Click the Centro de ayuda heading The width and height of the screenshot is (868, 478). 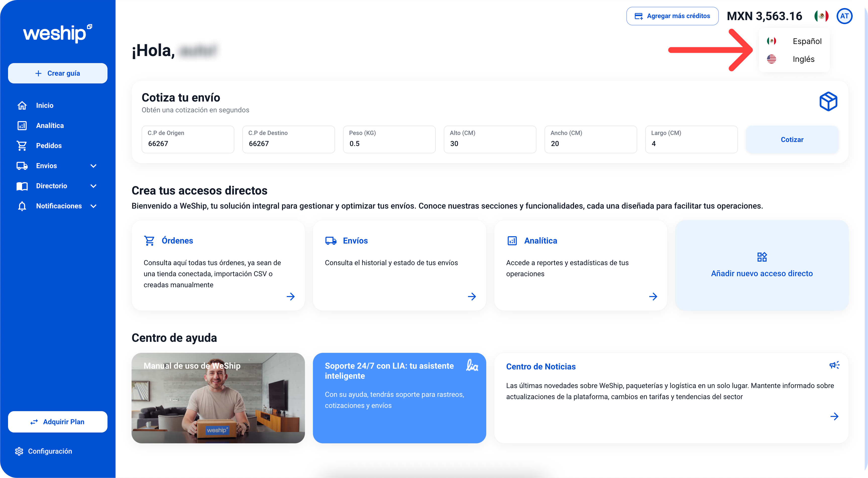(174, 338)
